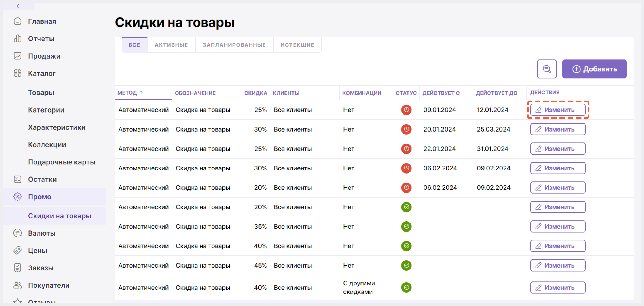Viewport: 644px width, 306px height.
Task: Open Покупатели in the sidebar
Action: pos(49,285)
